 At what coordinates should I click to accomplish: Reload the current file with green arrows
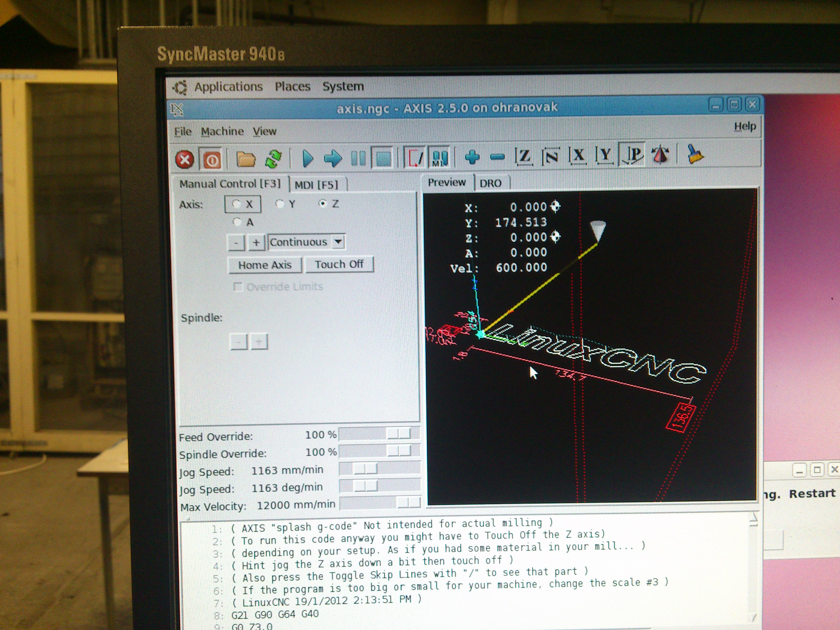tap(273, 159)
